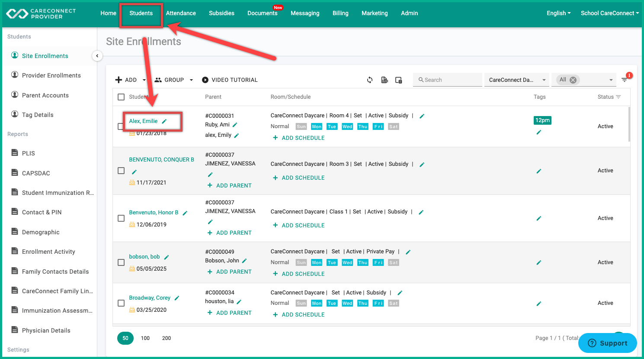Check the Alex, Emilie row checkbox
The height and width of the screenshot is (359, 644).
[120, 126]
